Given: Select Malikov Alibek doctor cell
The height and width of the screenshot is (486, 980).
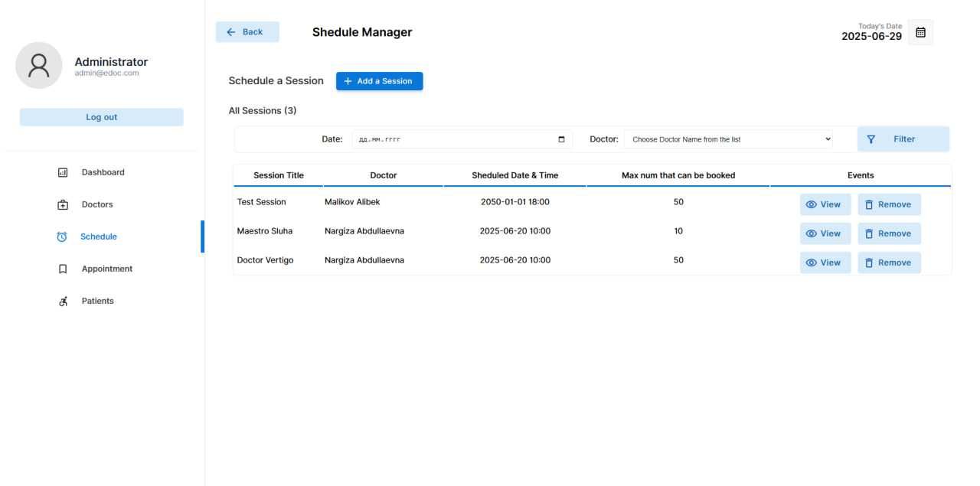Looking at the screenshot, I should (352, 202).
